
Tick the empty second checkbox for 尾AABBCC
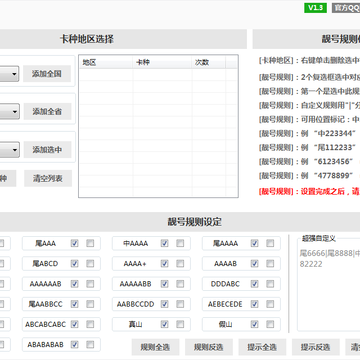coord(90,304)
